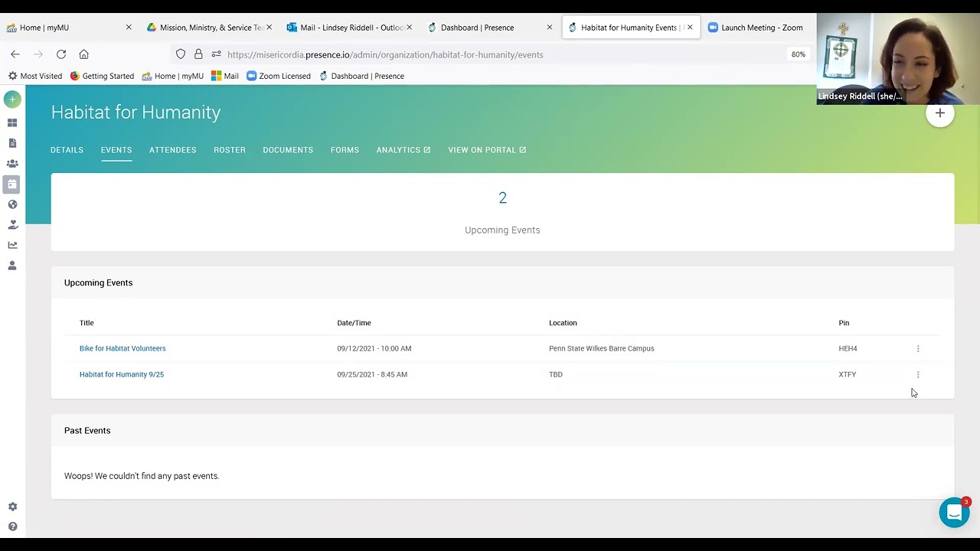Viewport: 980px width, 551px height.
Task: Open the Roster tab
Action: pyautogui.click(x=230, y=150)
